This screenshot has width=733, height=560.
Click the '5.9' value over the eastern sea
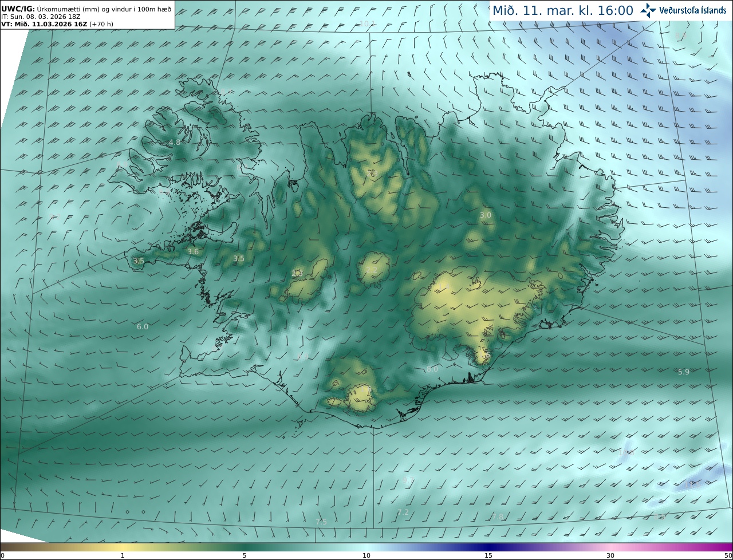(x=684, y=372)
